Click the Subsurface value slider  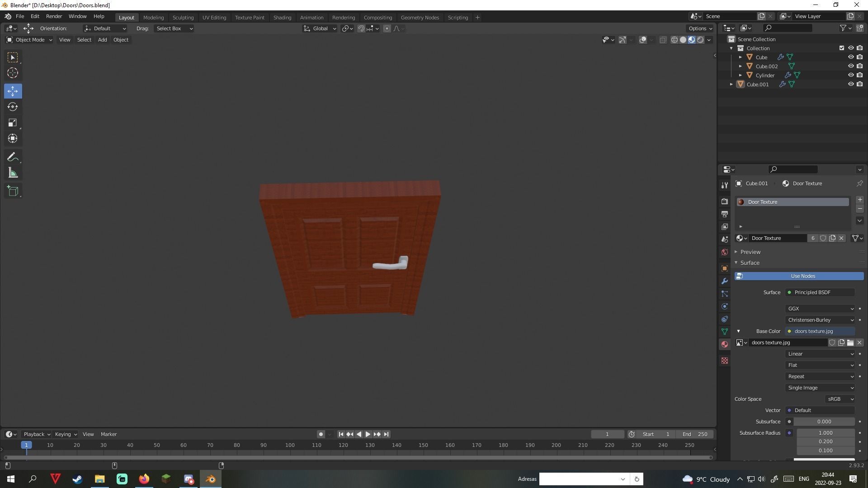pos(824,422)
